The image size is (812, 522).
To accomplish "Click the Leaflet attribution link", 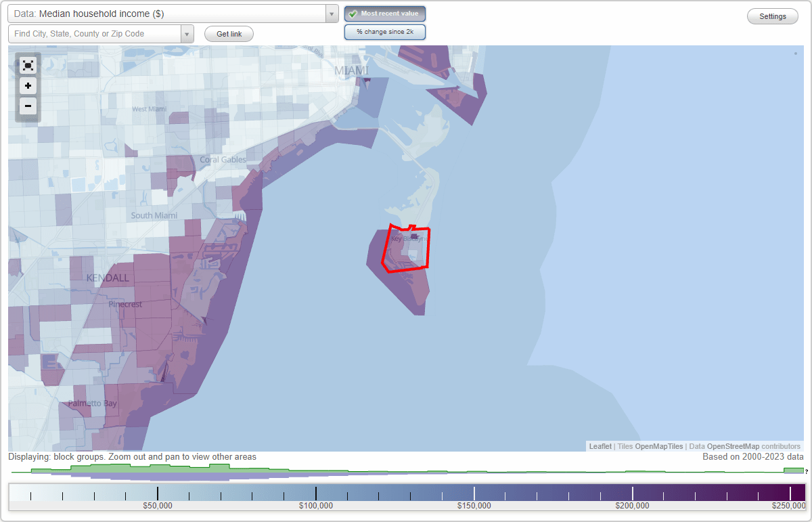I will point(600,446).
